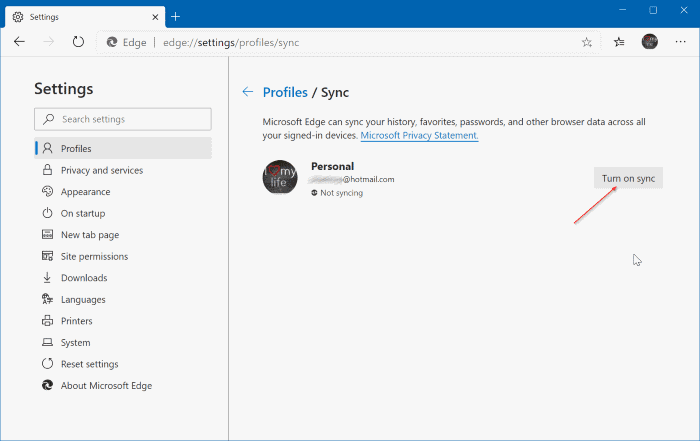Open the Microsoft Privacy Statement link
The width and height of the screenshot is (700, 441).
[x=419, y=135]
